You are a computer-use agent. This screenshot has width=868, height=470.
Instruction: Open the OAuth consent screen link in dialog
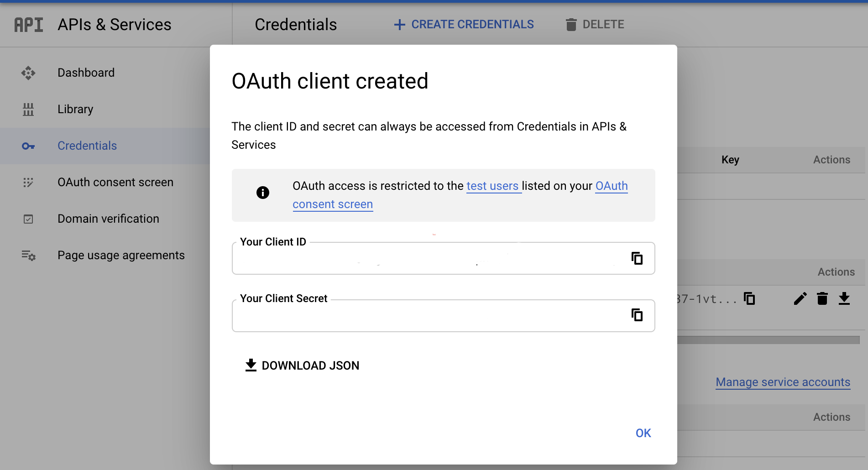pos(460,195)
